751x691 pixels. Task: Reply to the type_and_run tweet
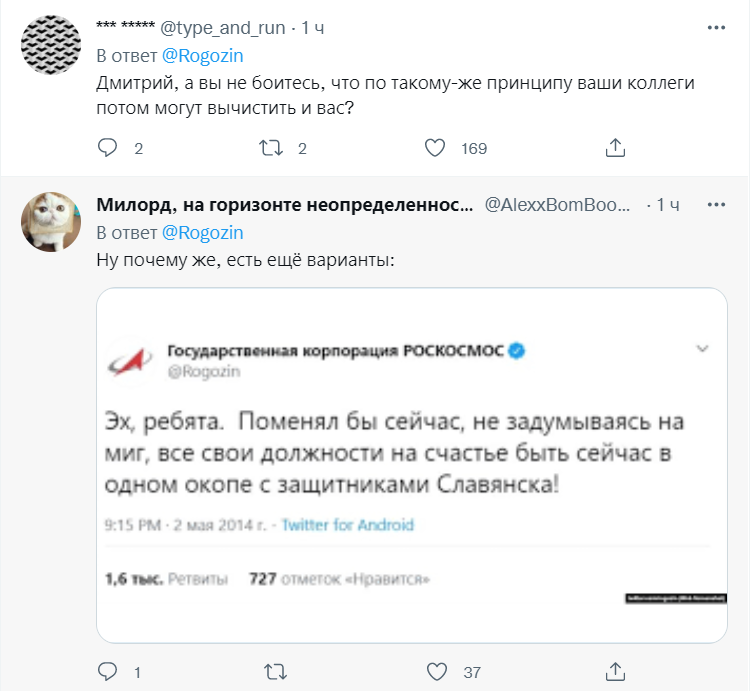point(108,148)
